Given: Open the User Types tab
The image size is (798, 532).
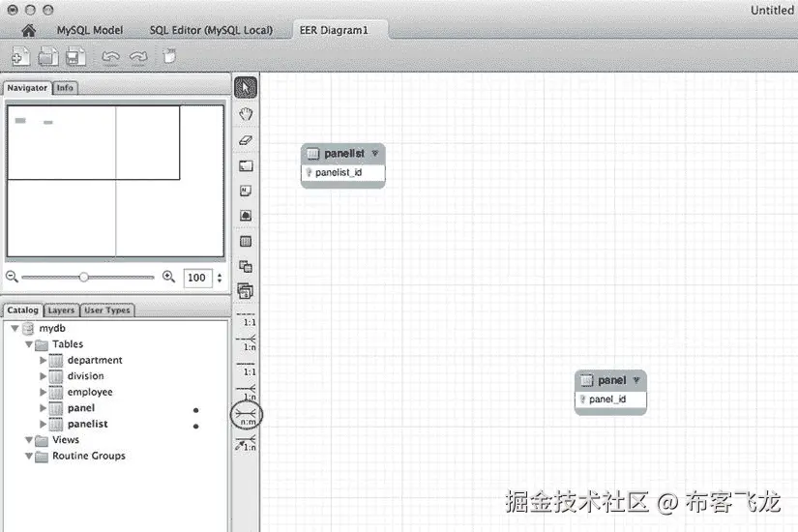Looking at the screenshot, I should click(x=106, y=310).
